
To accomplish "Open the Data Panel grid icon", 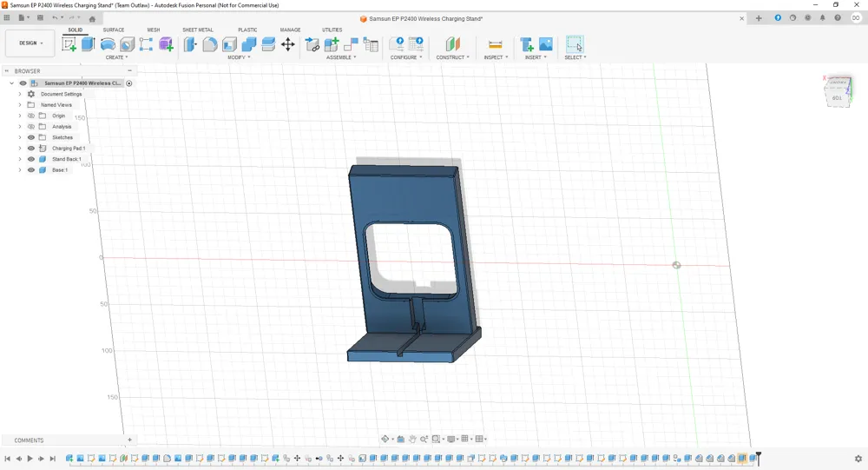I will [7, 17].
